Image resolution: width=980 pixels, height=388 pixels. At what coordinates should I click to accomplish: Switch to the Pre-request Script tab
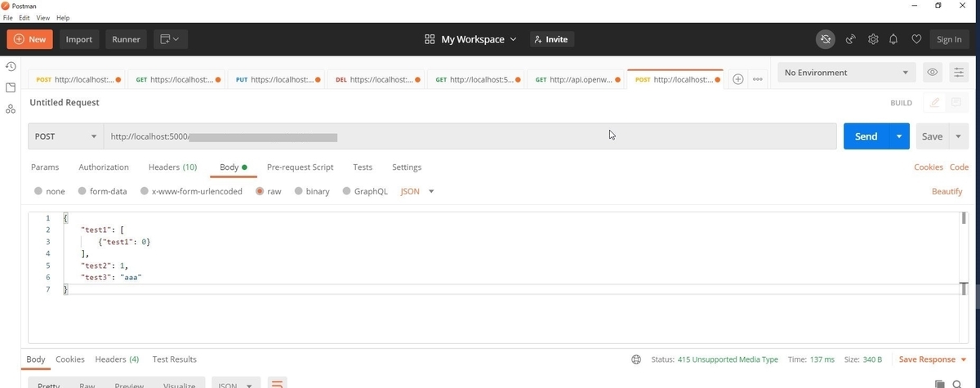(300, 167)
